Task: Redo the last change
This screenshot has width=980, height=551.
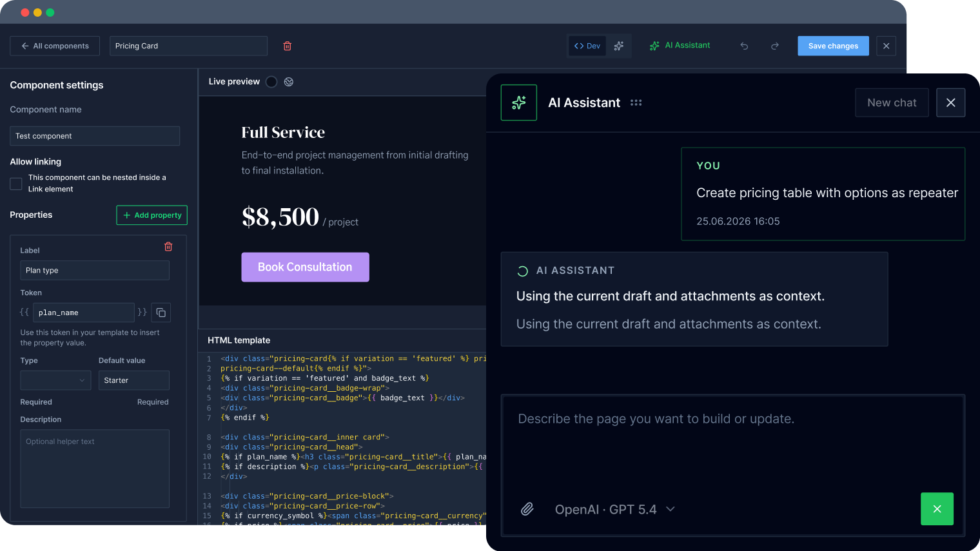Action: [x=775, y=46]
